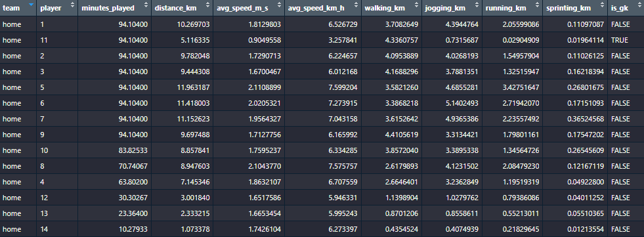Viewport: 644px width, 237px height.
Task: Select running_km value 2.71942070
Action: [x=521, y=103]
